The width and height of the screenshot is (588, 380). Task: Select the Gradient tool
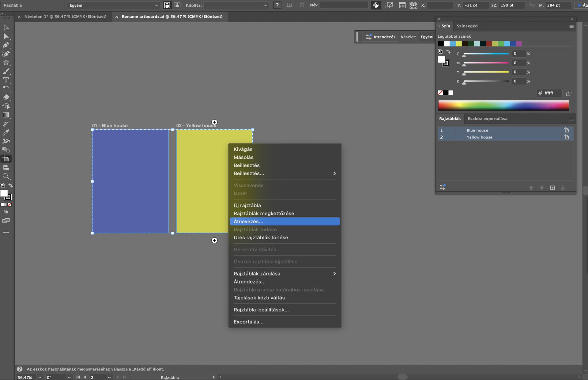(6, 115)
